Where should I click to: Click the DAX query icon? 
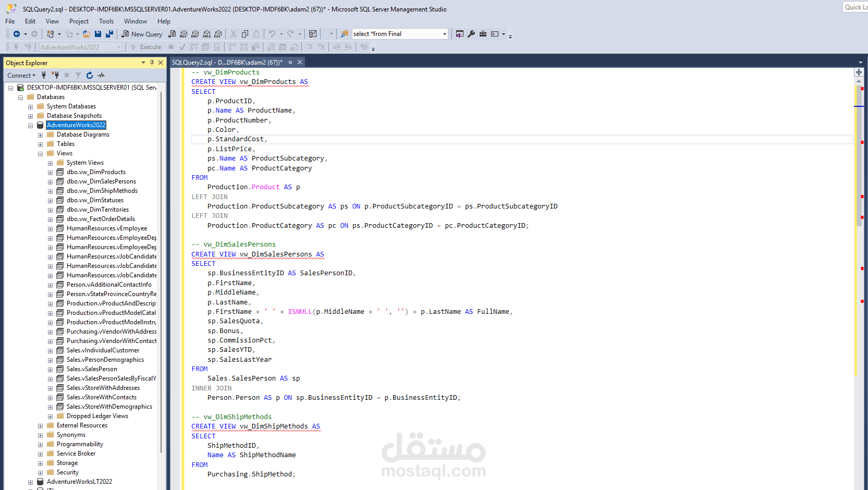point(218,34)
